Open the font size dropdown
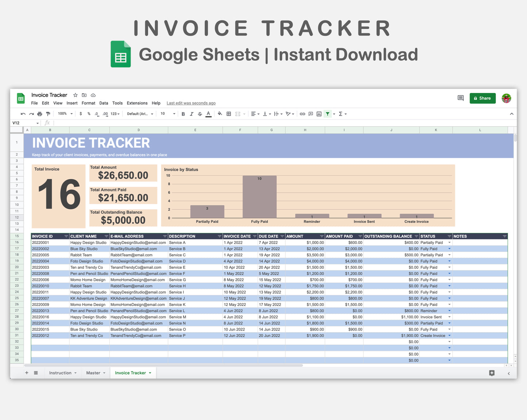 click(x=168, y=114)
